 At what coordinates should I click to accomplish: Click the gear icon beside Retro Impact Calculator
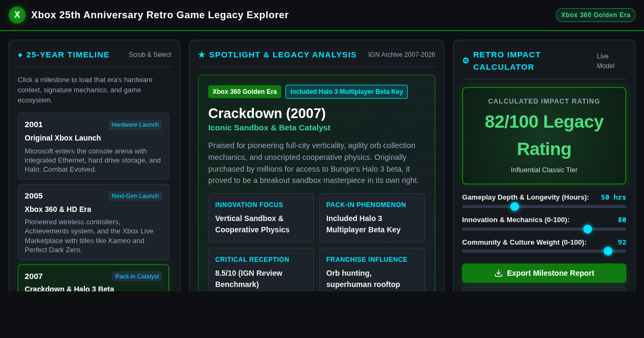point(466,61)
